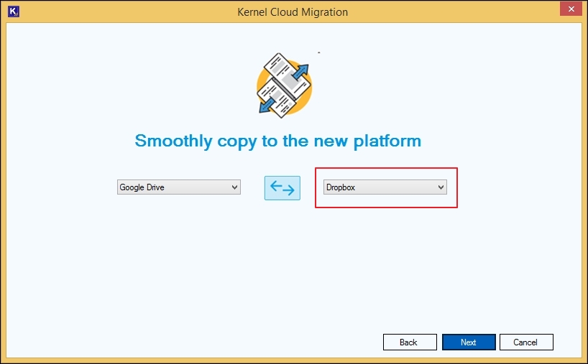The width and height of the screenshot is (588, 364).
Task: Cancel the migration wizard
Action: 526,342
